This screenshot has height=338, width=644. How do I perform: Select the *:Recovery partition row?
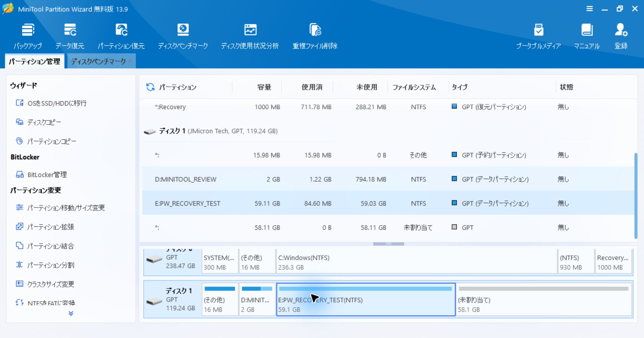pyautogui.click(x=388, y=107)
